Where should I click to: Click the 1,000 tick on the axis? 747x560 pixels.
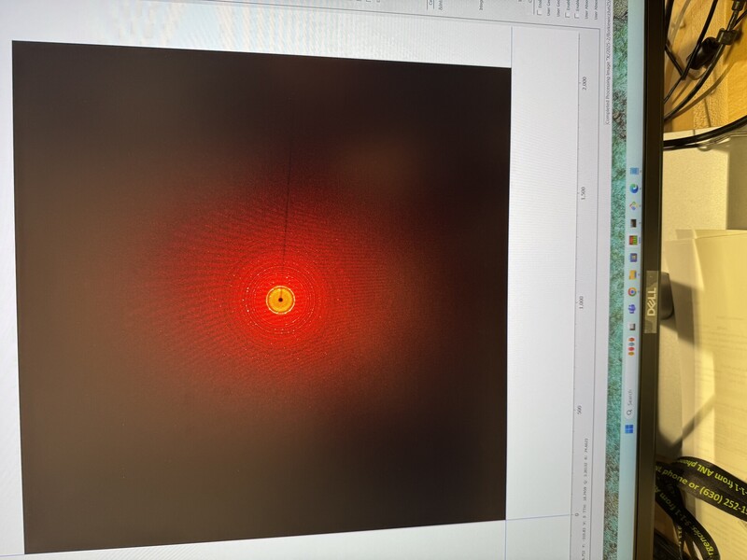(581, 303)
